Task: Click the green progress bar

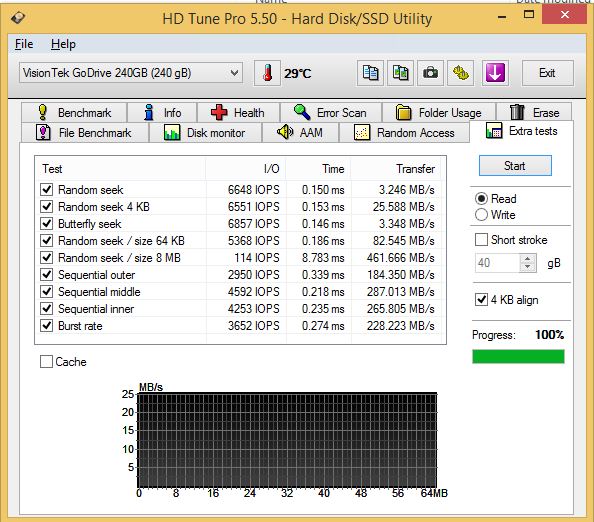Action: [518, 356]
